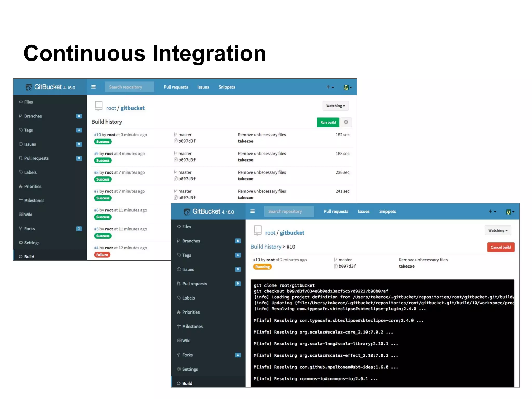Open the user avatar dropdown in front window header
The width and height of the screenshot is (532, 399).
pyautogui.click(x=510, y=212)
